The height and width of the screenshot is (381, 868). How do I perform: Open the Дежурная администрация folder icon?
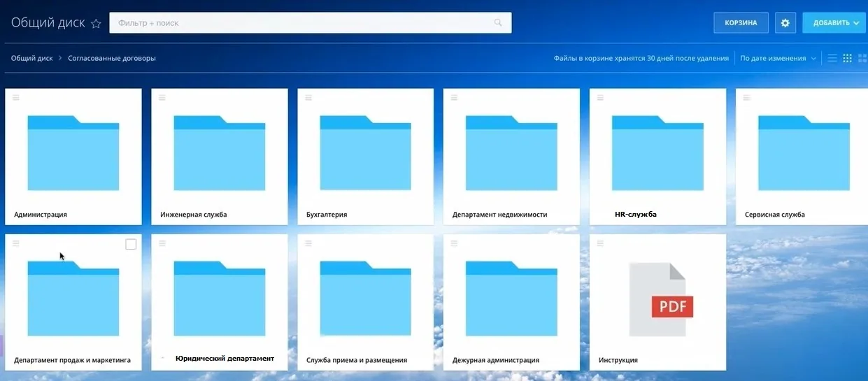pyautogui.click(x=511, y=299)
